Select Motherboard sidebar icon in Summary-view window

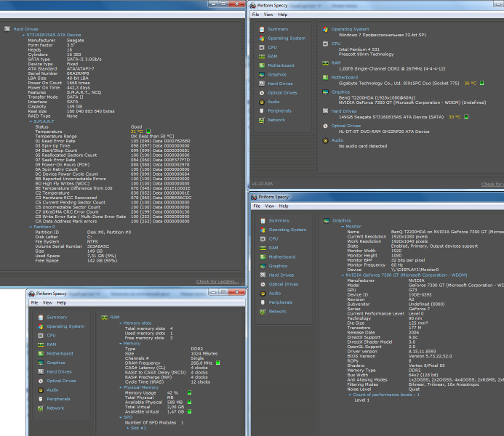[262, 65]
